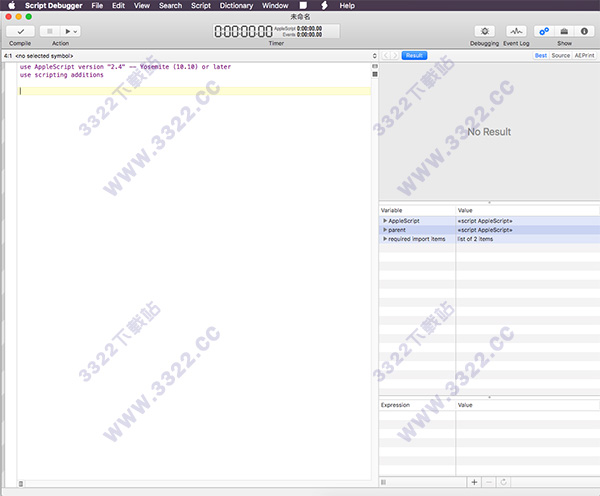This screenshot has height=496, width=600.
Task: Show the toolbox resources pane icon
Action: [x=564, y=31]
